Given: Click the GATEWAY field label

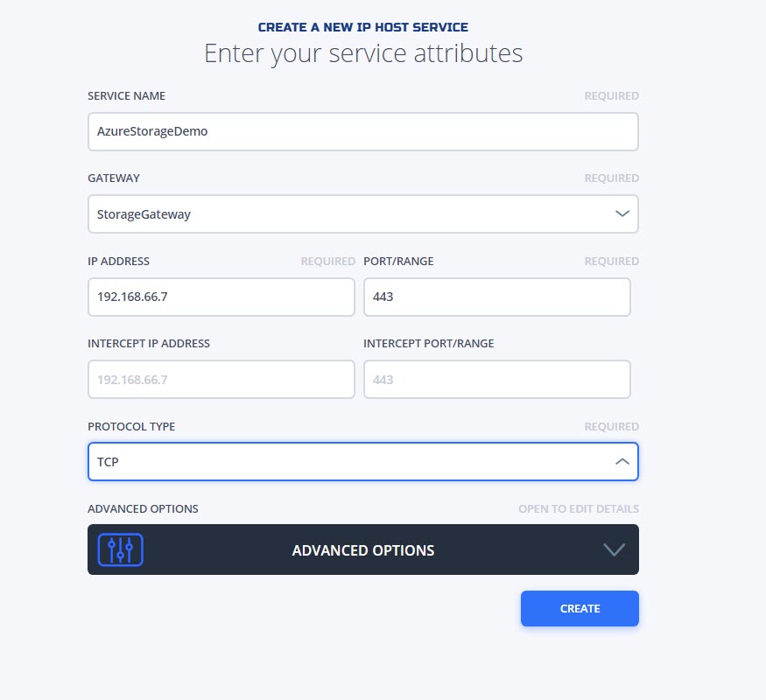Looking at the screenshot, I should (x=114, y=178).
